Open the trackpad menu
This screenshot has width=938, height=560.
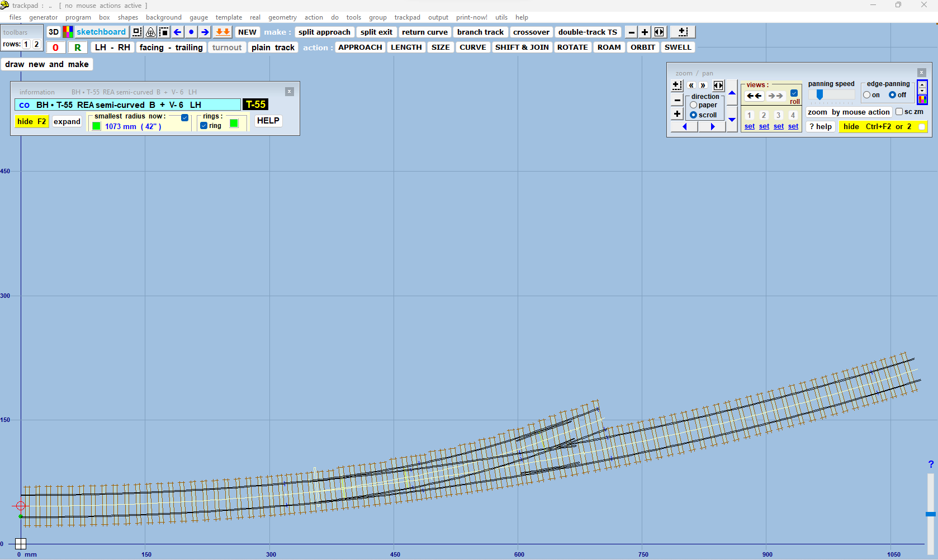point(407,17)
